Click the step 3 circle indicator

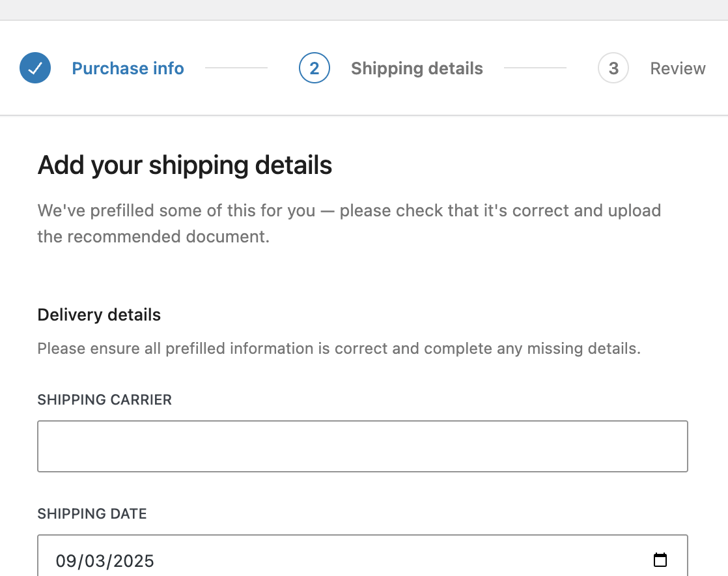click(613, 68)
